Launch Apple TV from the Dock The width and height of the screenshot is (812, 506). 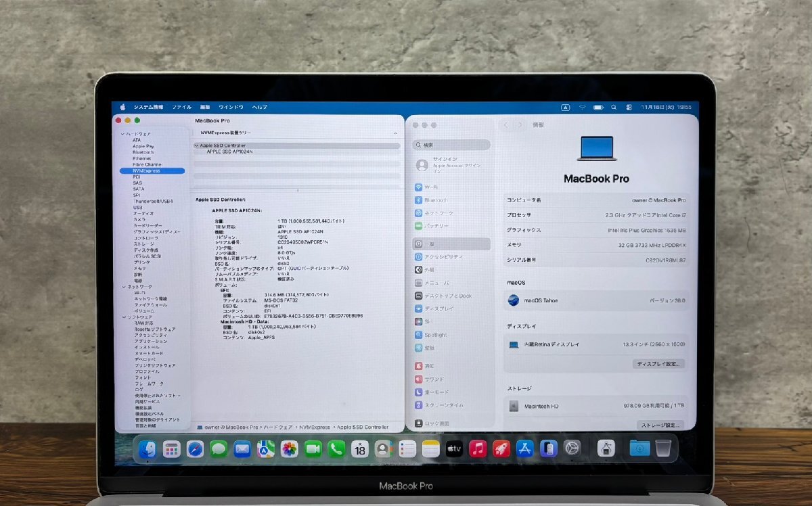454,448
